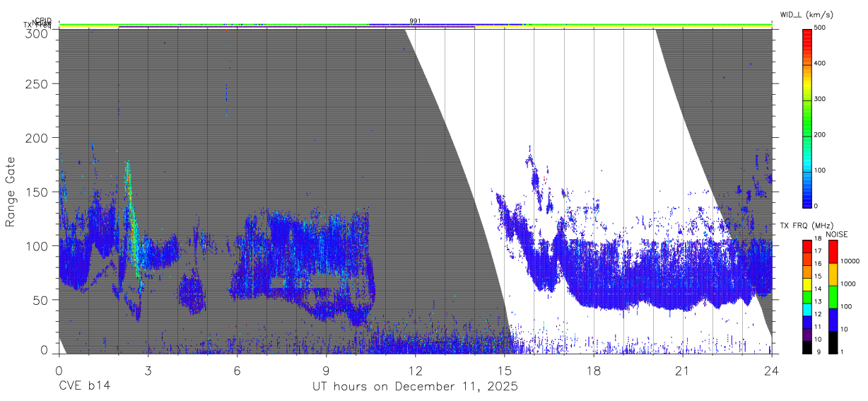Screen dimensions: 868x401
Task: Click the '991' CPID value at top
Action: [415, 21]
